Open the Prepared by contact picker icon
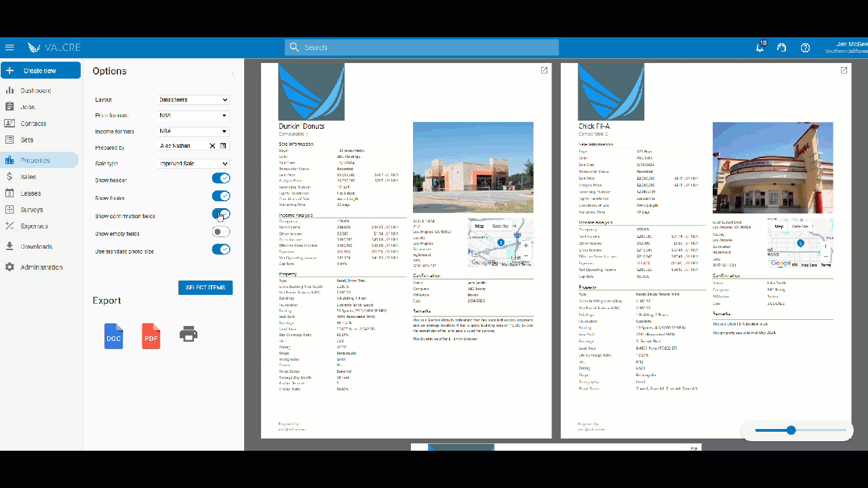This screenshot has width=868, height=488. pos(223,146)
